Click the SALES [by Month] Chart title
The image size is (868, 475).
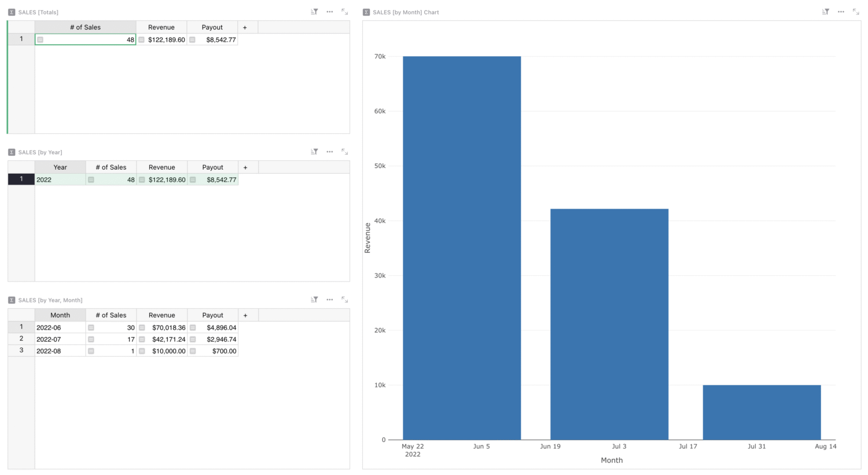point(406,12)
